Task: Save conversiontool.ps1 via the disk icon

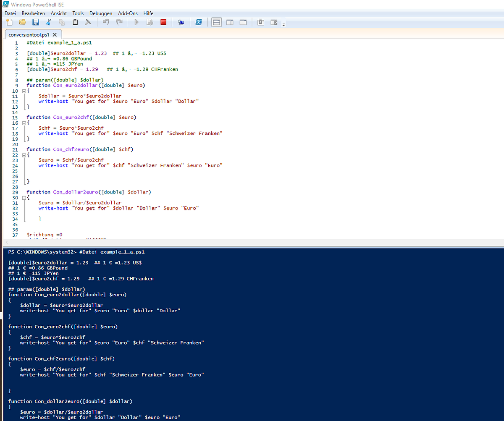Action: click(x=35, y=22)
